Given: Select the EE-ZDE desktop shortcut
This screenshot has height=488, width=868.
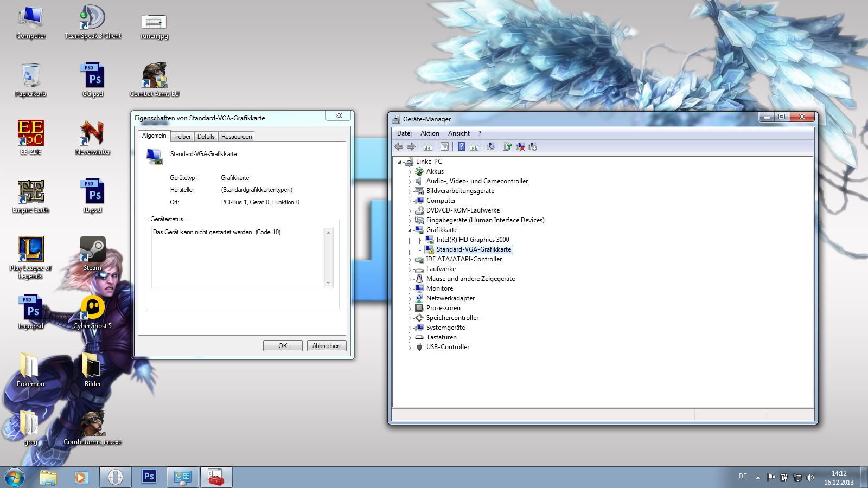Looking at the screenshot, I should tap(31, 138).
